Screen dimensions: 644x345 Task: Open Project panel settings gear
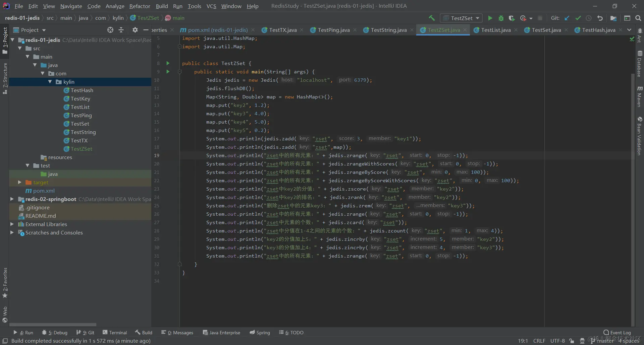[135, 30]
